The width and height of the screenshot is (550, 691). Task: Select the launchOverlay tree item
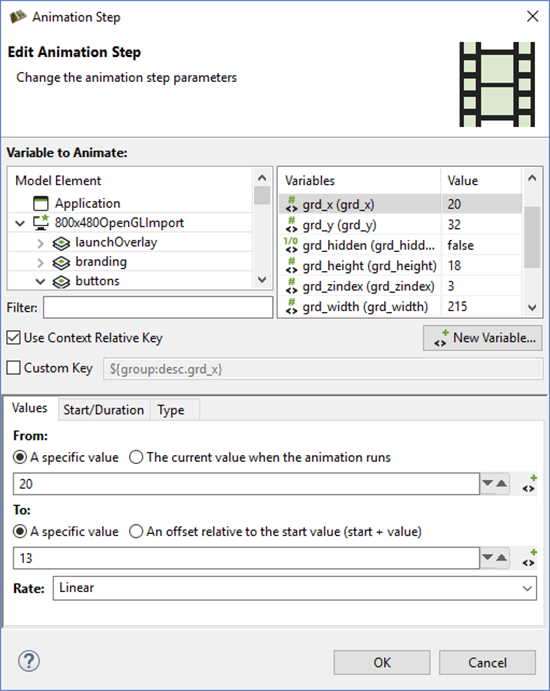(x=116, y=242)
